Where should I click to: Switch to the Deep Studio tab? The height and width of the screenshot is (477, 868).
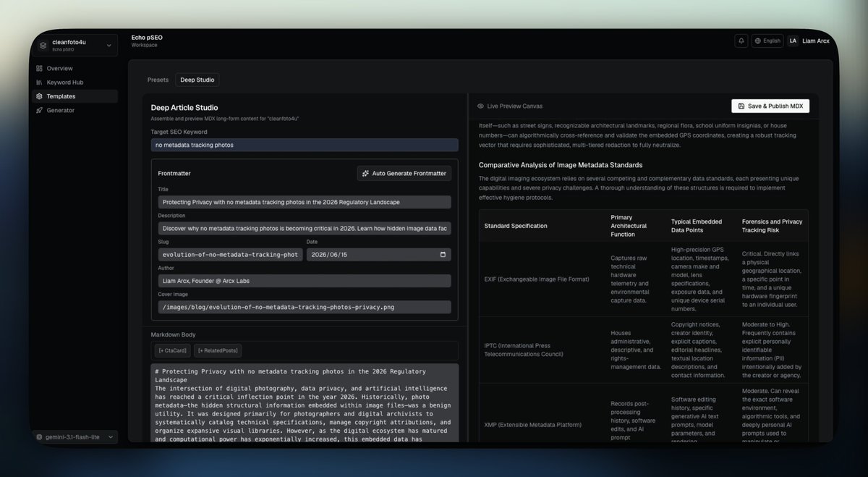(197, 80)
